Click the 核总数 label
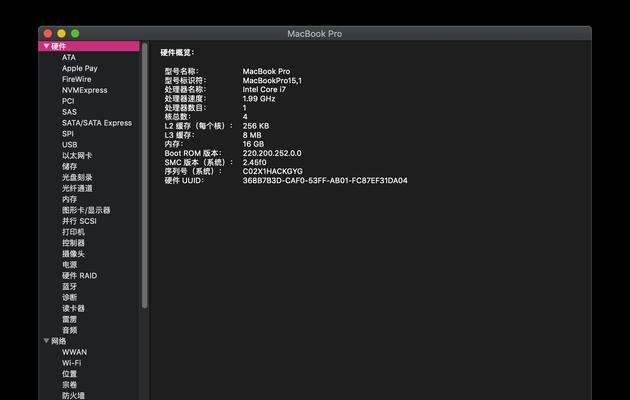The image size is (630, 400). point(177,116)
